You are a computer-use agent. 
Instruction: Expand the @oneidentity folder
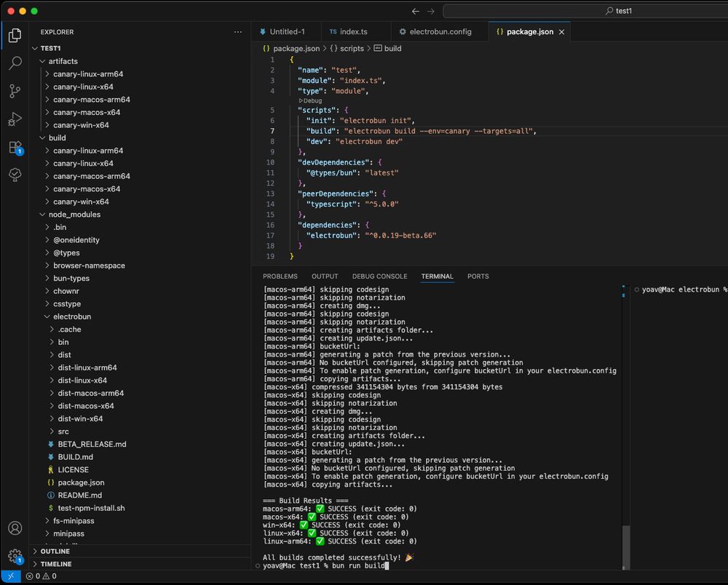(x=139, y=240)
